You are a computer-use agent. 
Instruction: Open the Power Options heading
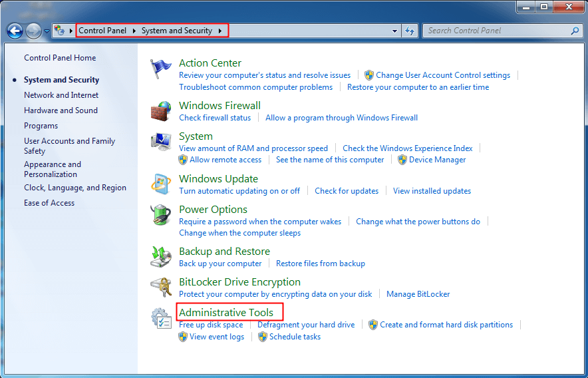coord(213,210)
